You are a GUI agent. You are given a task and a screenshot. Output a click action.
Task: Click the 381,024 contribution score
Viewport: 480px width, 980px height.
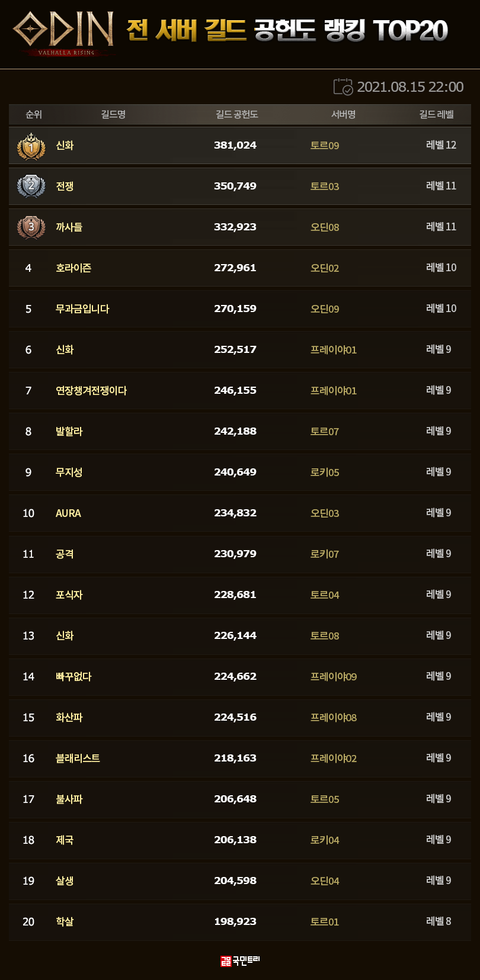coord(235,146)
